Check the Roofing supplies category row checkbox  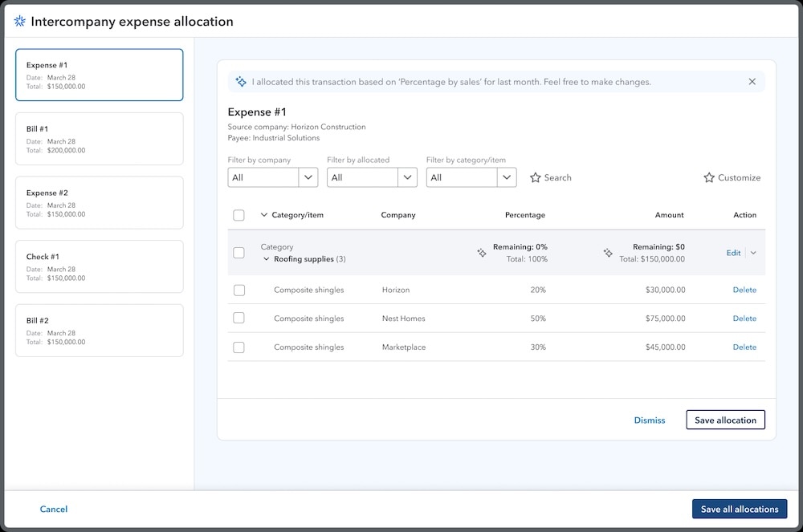coord(238,253)
